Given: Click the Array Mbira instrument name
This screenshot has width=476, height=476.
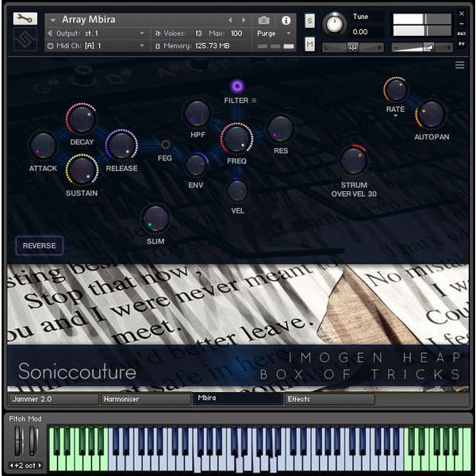Looking at the screenshot, I should click(x=88, y=19).
